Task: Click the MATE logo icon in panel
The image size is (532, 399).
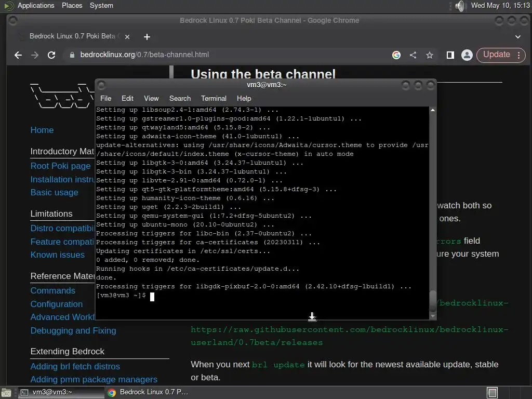Action: [9, 6]
